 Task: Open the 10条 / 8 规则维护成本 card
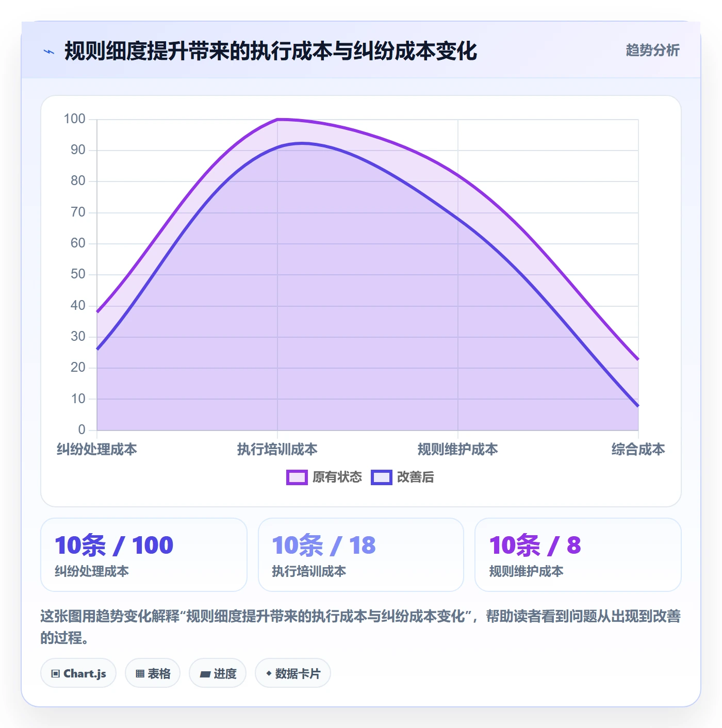pyautogui.click(x=578, y=555)
